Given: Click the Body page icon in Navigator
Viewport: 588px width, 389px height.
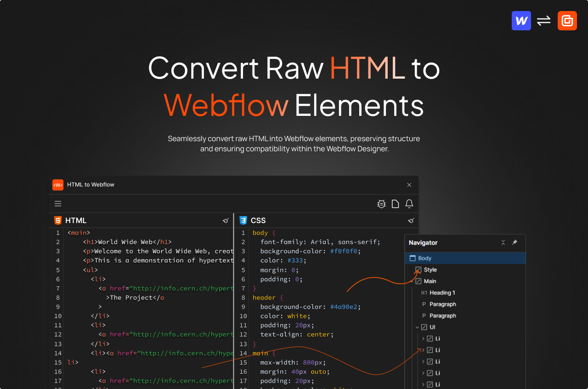Looking at the screenshot, I should [x=413, y=258].
